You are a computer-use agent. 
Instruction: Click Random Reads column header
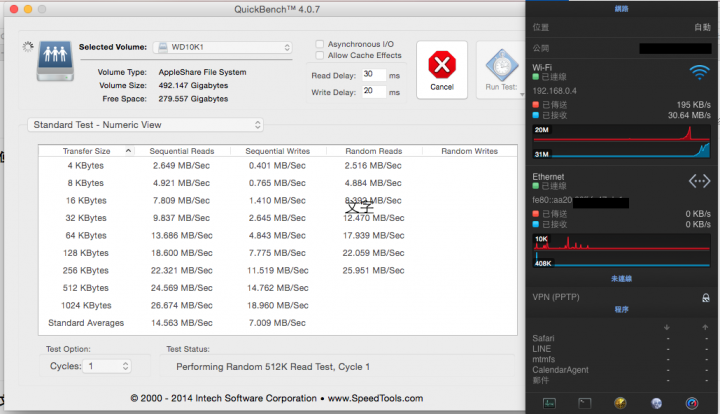pos(373,151)
